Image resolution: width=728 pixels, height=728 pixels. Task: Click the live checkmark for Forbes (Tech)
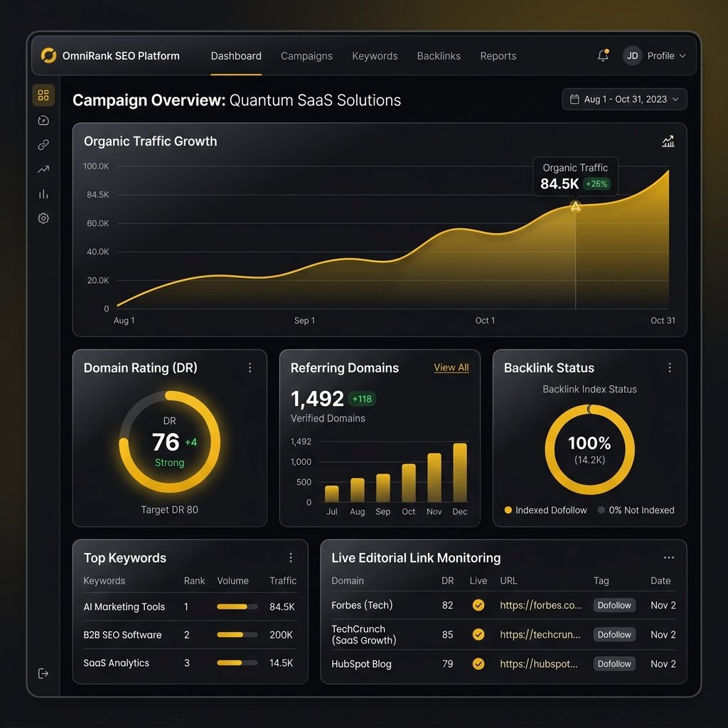click(x=478, y=605)
